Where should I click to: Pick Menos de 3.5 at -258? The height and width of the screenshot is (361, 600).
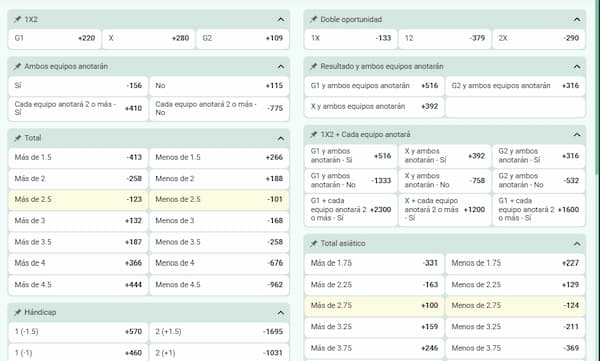(x=219, y=242)
